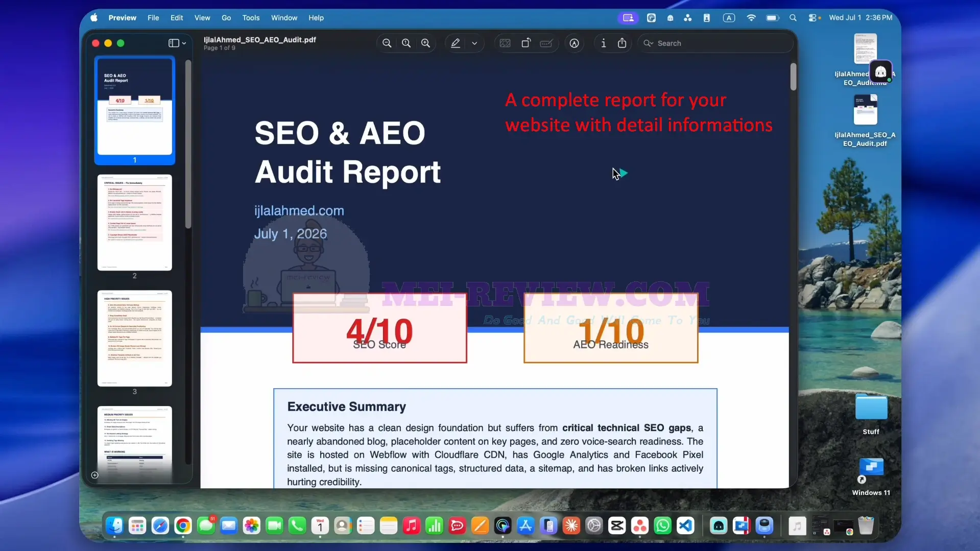Open the Apple menu
This screenshot has width=980, height=551.
click(x=94, y=18)
